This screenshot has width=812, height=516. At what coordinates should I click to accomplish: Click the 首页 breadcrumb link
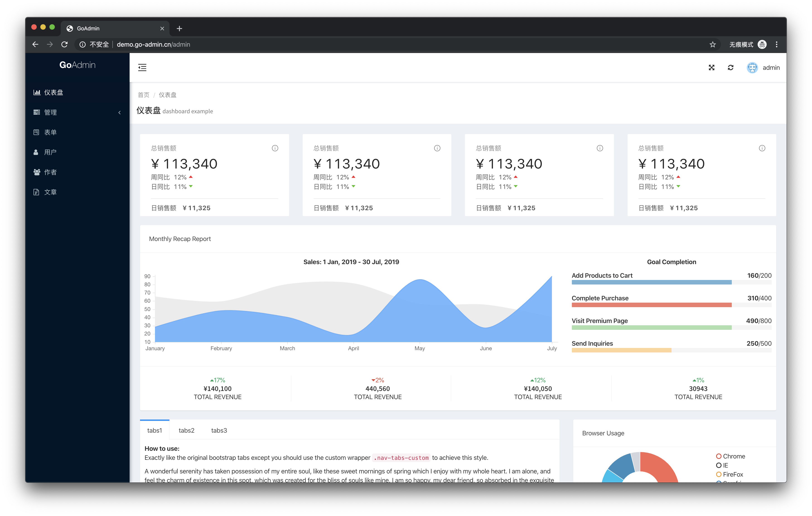click(143, 95)
